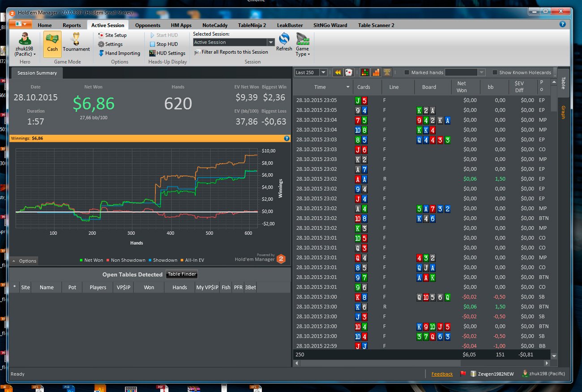Switch to the vertical Graph tab
The image size is (582, 392).
click(563, 112)
